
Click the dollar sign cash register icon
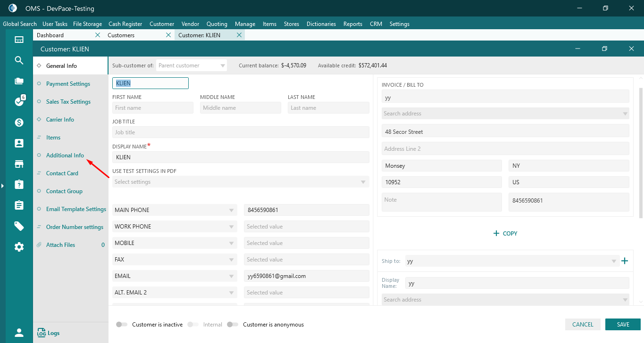[x=19, y=122]
